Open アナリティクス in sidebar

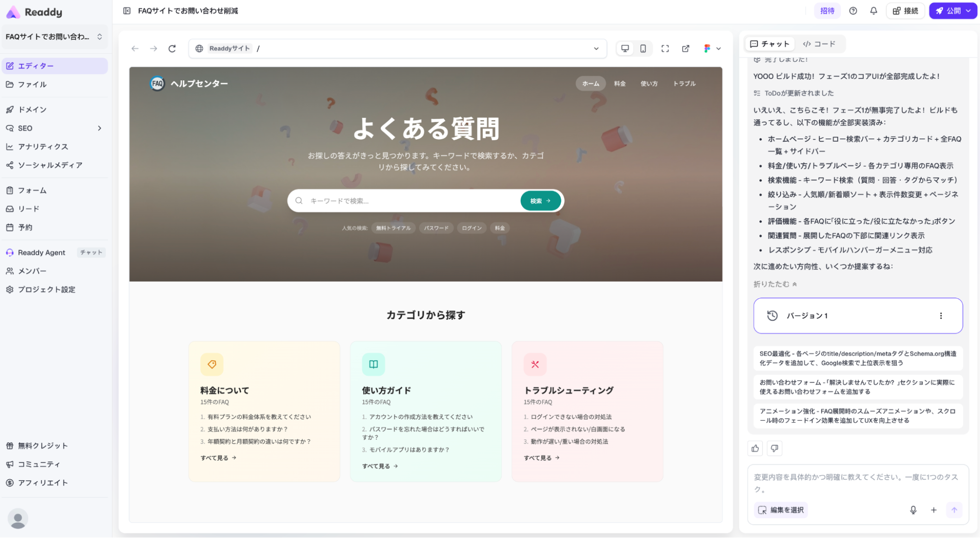[x=54, y=147]
